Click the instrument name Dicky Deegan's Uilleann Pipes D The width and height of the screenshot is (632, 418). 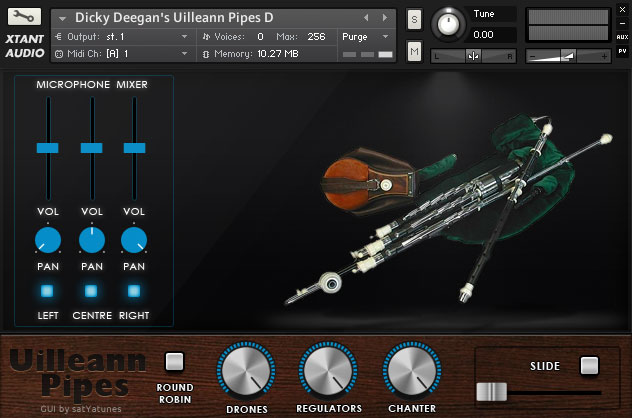(x=174, y=18)
